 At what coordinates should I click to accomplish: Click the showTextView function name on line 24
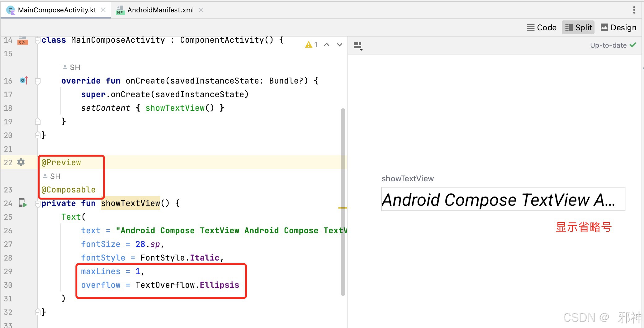130,203
